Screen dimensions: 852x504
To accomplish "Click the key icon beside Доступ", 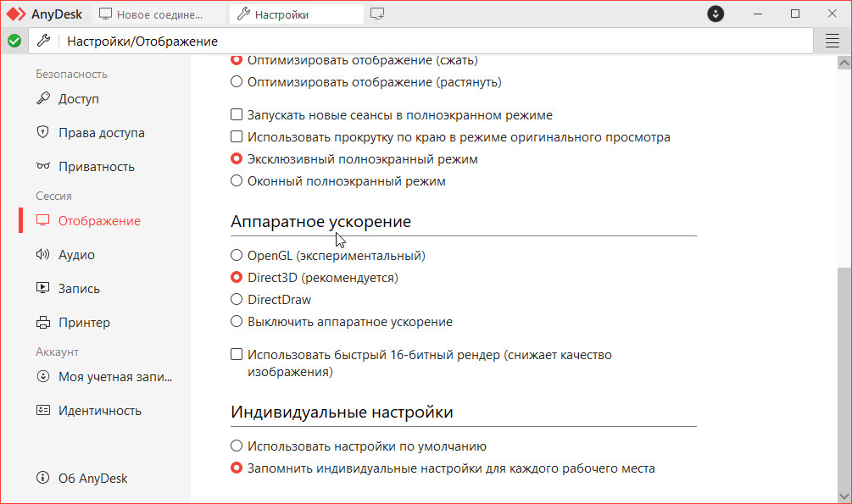I will 43,99.
